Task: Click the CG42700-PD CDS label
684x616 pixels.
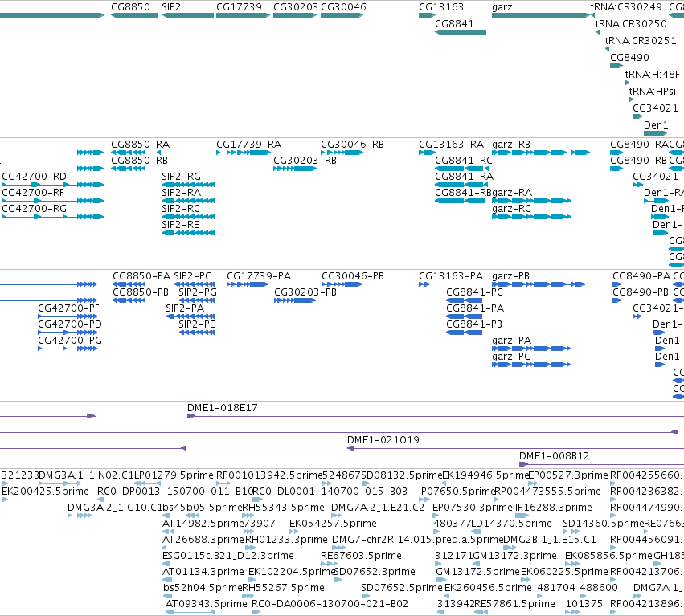Action: click(70, 324)
